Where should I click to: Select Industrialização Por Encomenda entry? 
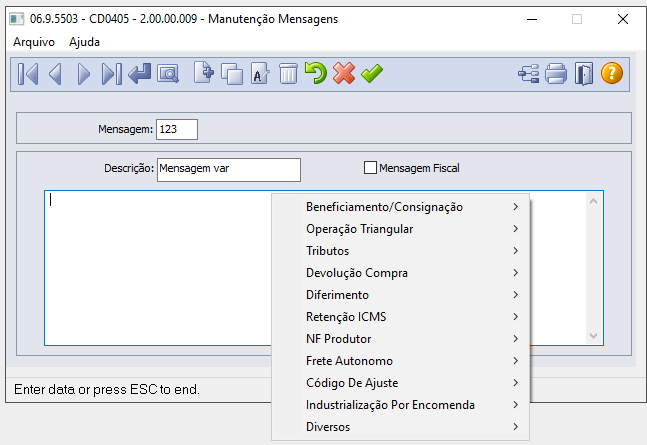[x=400, y=405]
